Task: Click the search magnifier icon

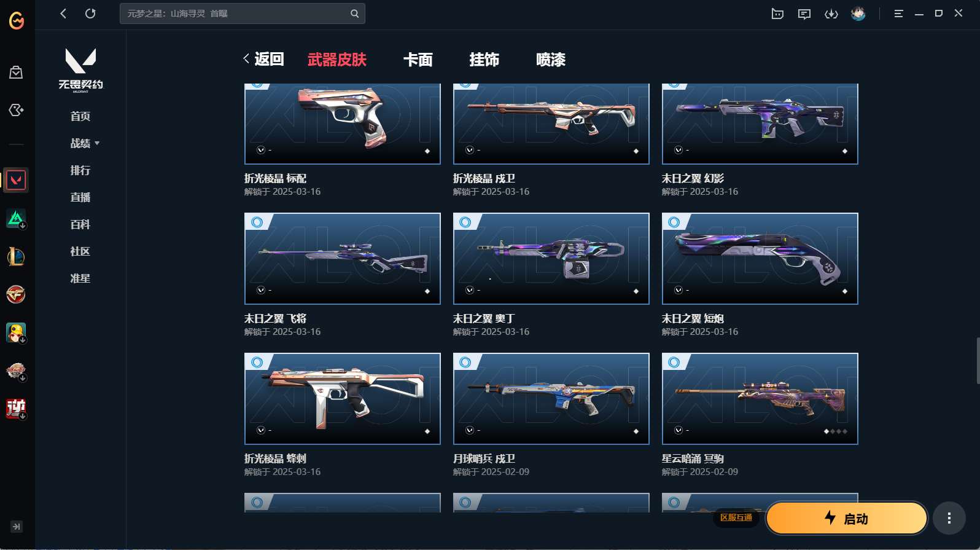Action: point(354,14)
